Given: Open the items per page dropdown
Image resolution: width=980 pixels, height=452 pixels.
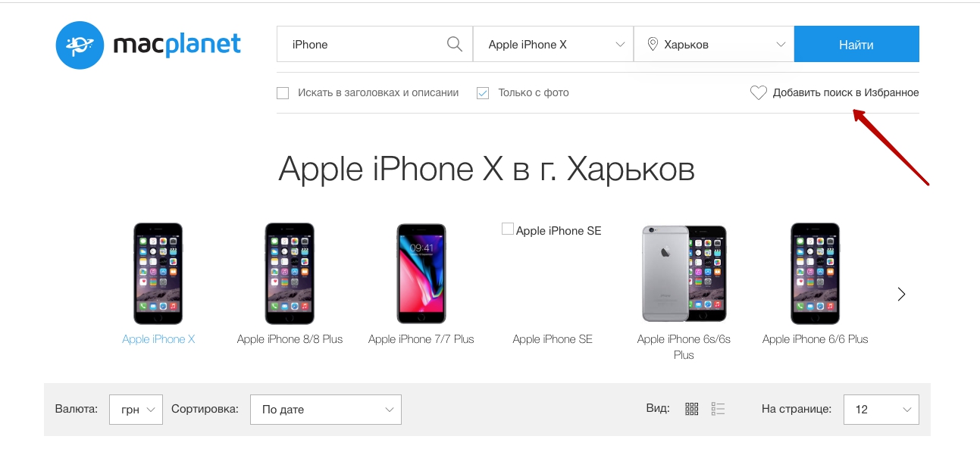Looking at the screenshot, I should point(881,410).
